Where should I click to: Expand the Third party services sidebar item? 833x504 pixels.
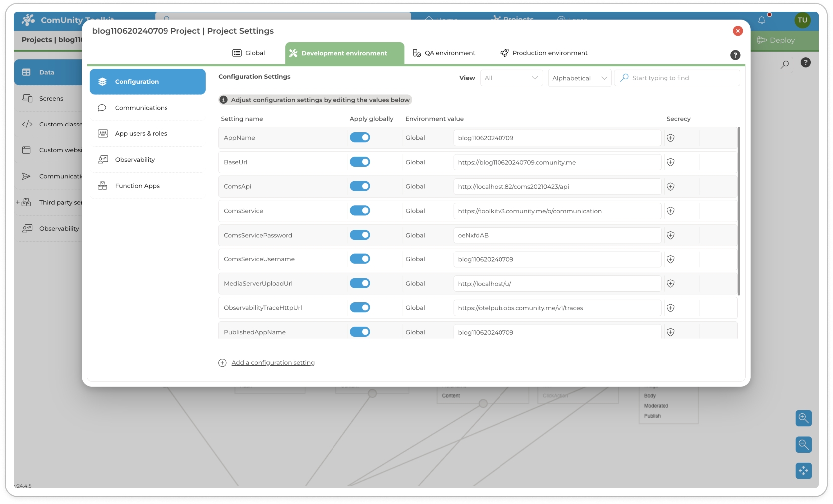pos(18,202)
